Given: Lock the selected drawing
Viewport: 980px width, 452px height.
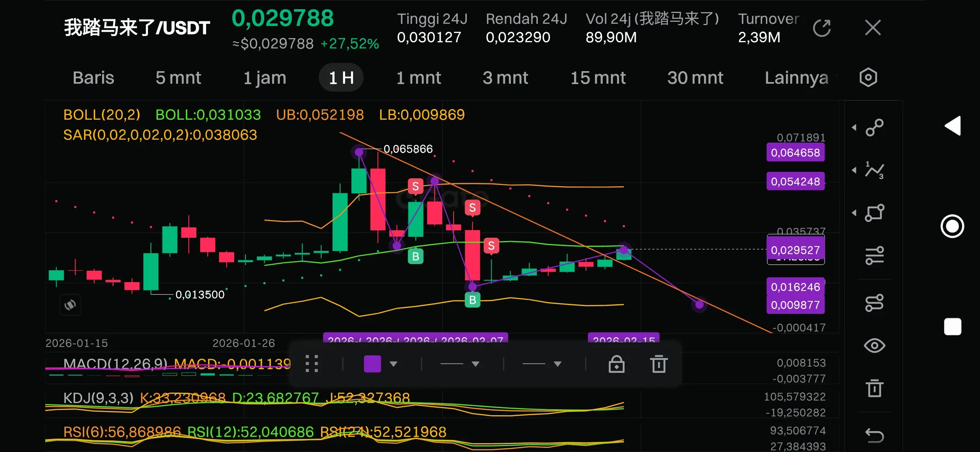Looking at the screenshot, I should coord(616,364).
